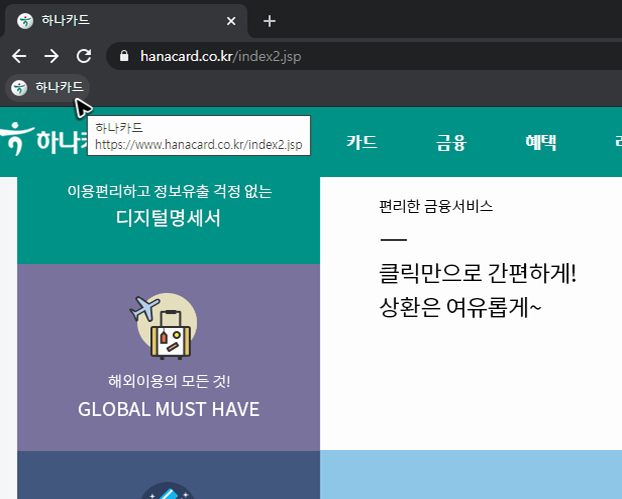Screen dimensions: 622x499
Task: Reload the page with refresh icon
Action: click(84, 56)
